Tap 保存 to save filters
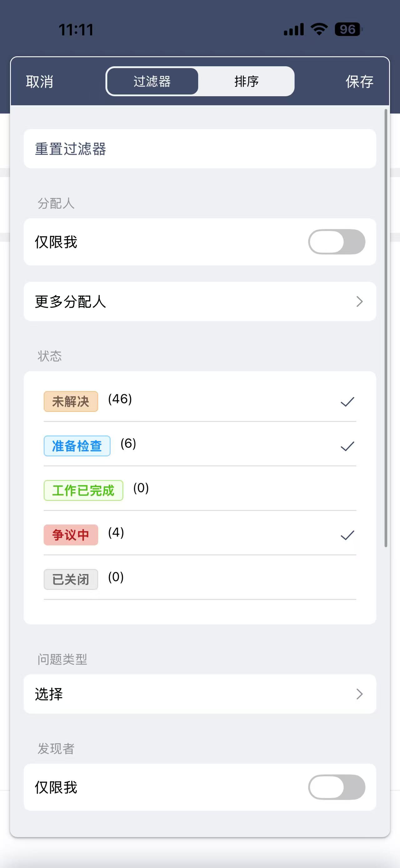Image resolution: width=400 pixels, height=868 pixels. tap(359, 81)
